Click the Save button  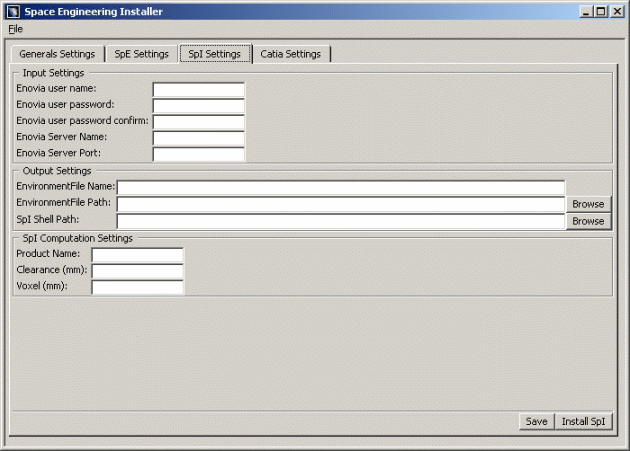click(x=536, y=421)
